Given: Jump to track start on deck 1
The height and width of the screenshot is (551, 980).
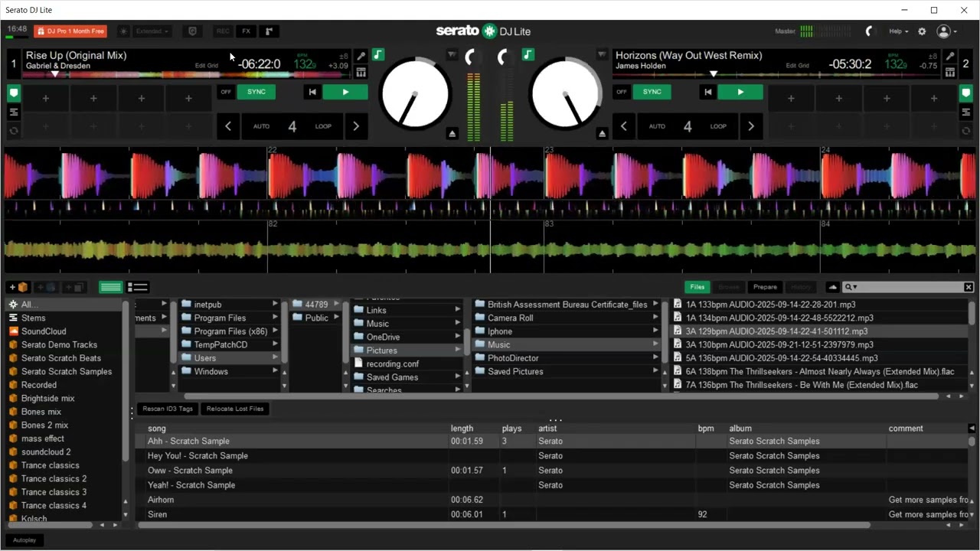Looking at the screenshot, I should pyautogui.click(x=312, y=92).
